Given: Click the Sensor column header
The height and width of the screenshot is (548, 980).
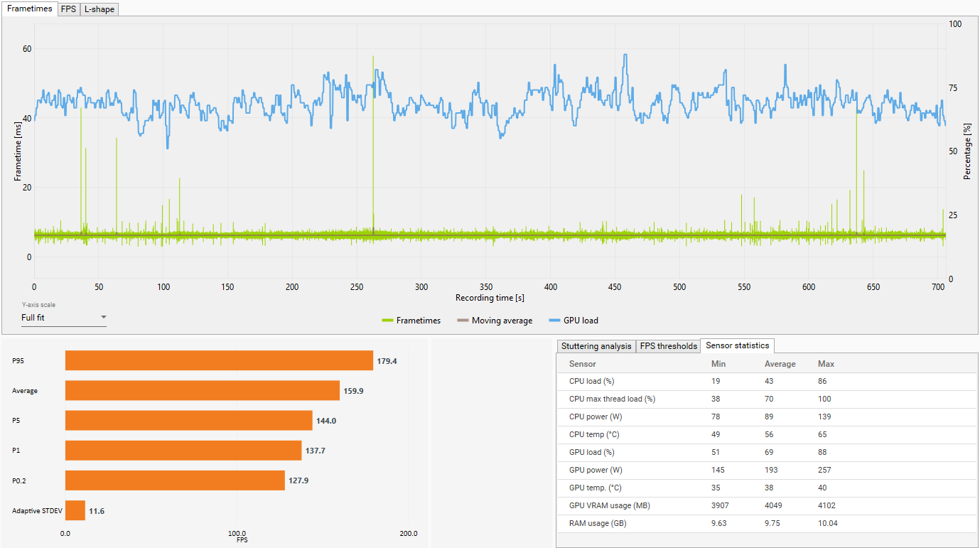Looking at the screenshot, I should point(583,364).
